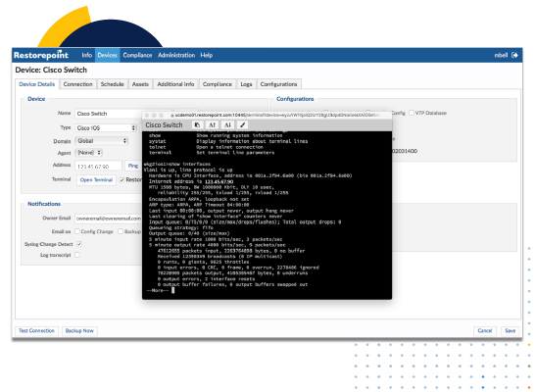Click the Configurations section heading
The image size is (536, 392).
click(x=295, y=99)
